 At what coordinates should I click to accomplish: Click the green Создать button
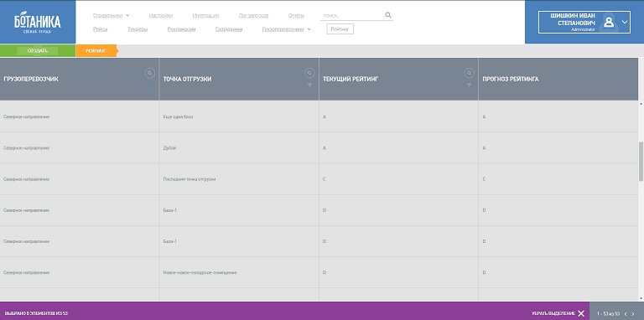click(x=38, y=51)
